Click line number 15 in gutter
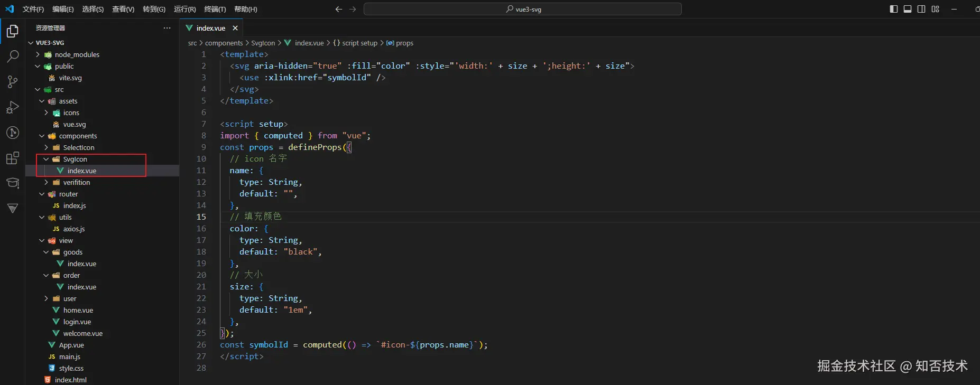This screenshot has width=980, height=385. click(x=201, y=217)
